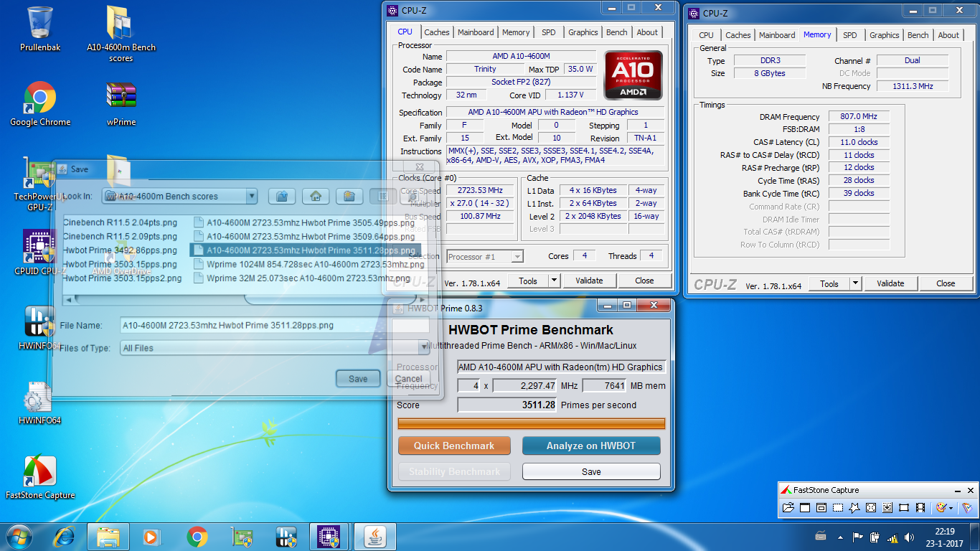Click Validate in CPU-Z memory-timings window
Image resolution: width=980 pixels, height=551 pixels.
click(x=890, y=283)
